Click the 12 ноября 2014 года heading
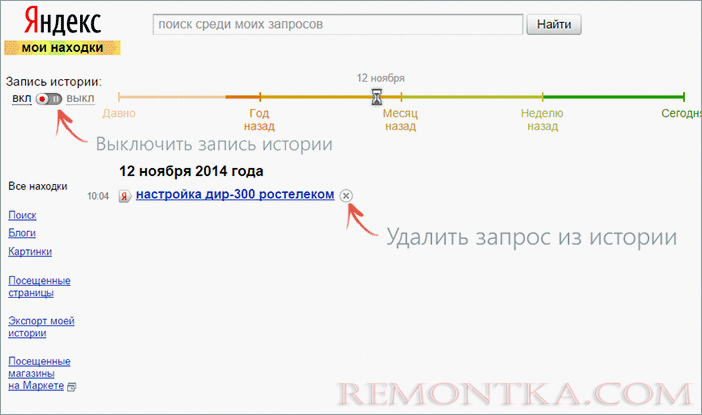 (x=191, y=171)
